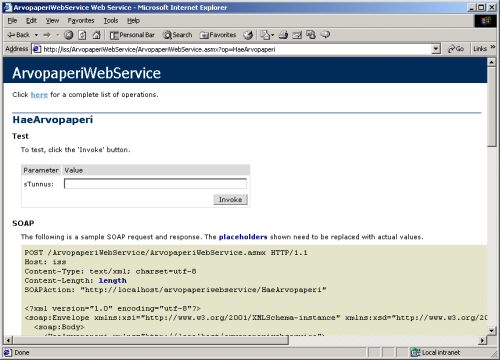The height and width of the screenshot is (360, 500).
Task: Toggle the Personal Bar button
Action: 132,35
